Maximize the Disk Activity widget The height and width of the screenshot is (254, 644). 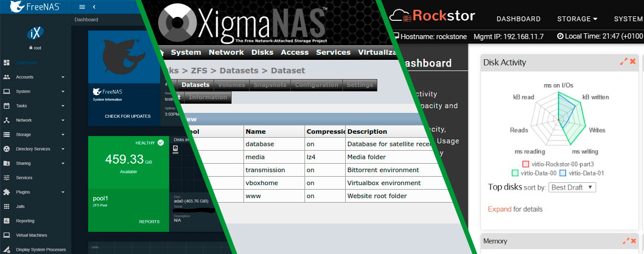[625, 62]
